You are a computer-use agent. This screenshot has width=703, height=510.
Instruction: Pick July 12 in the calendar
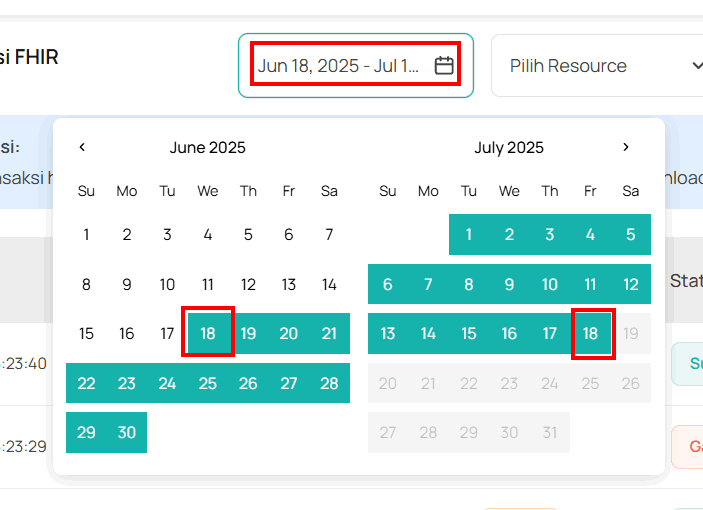point(630,284)
